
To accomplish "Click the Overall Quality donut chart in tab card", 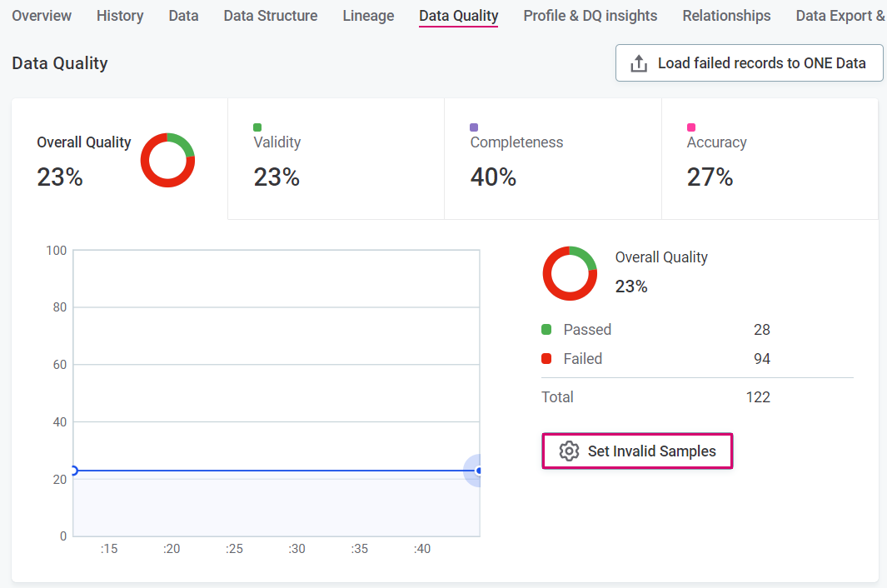I will pos(167,160).
